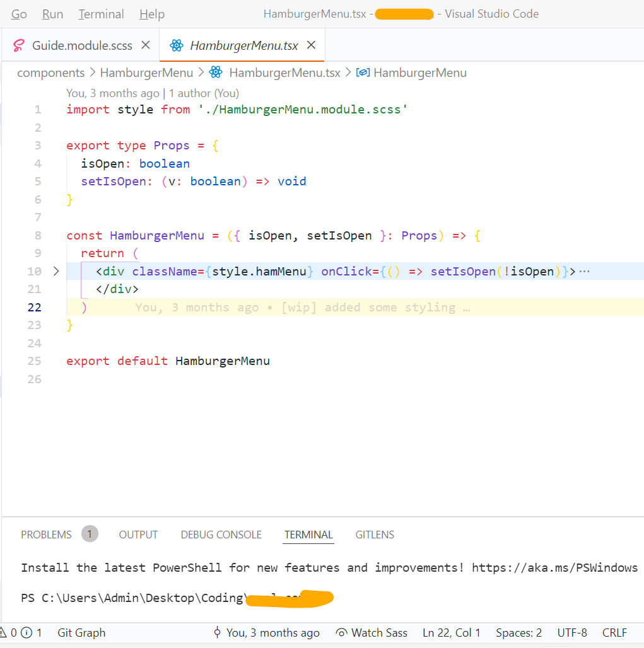This screenshot has height=648, width=644.
Task: Click the Problems count badge
Action: (x=90, y=534)
